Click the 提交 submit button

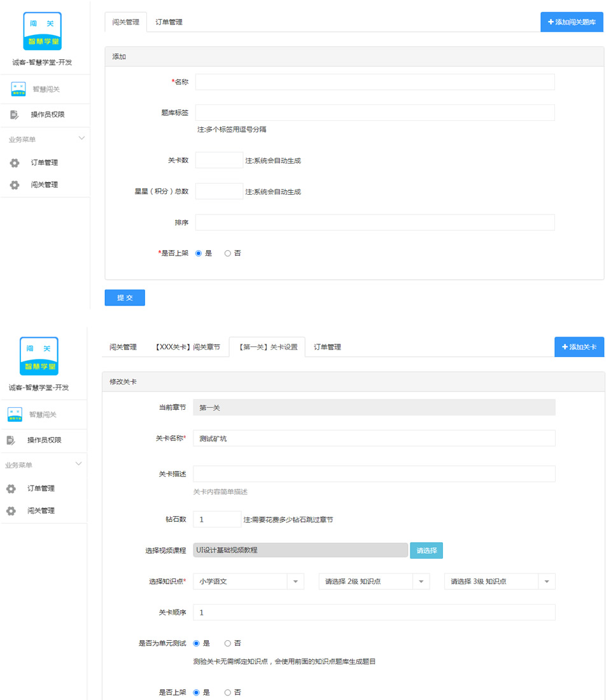(x=125, y=298)
